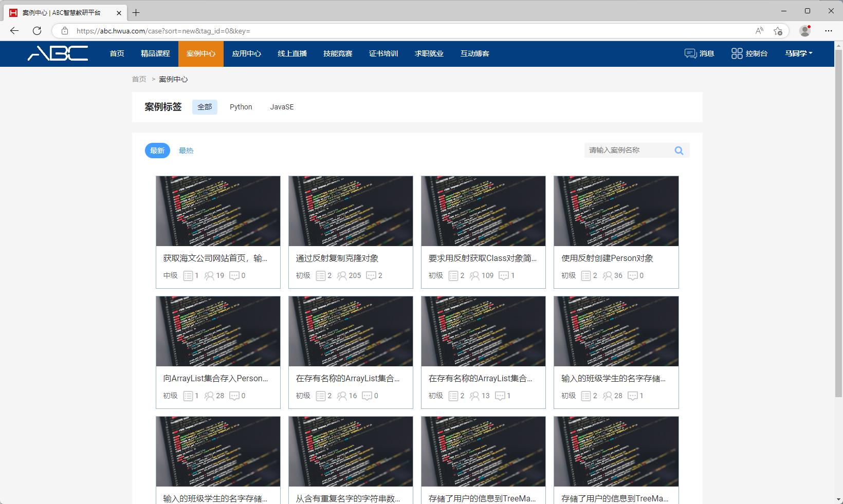843x504 pixels.
Task: Click scrollbar down arrow
Action: (838, 499)
